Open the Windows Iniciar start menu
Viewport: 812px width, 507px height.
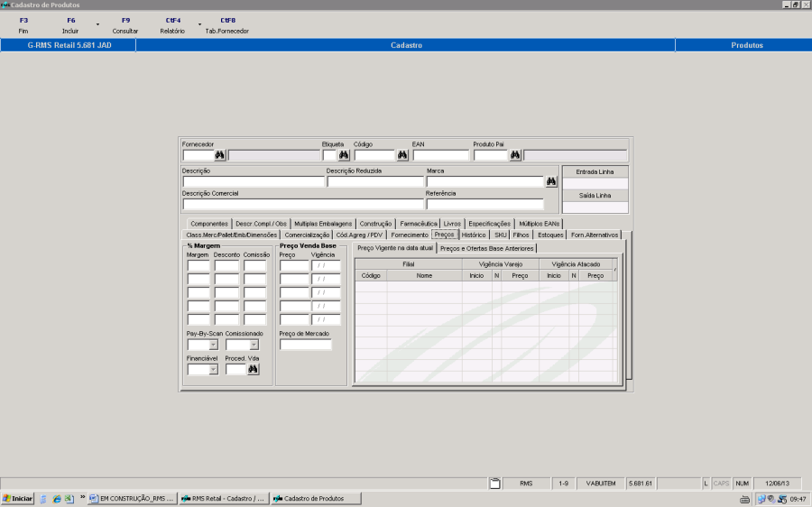click(18, 498)
